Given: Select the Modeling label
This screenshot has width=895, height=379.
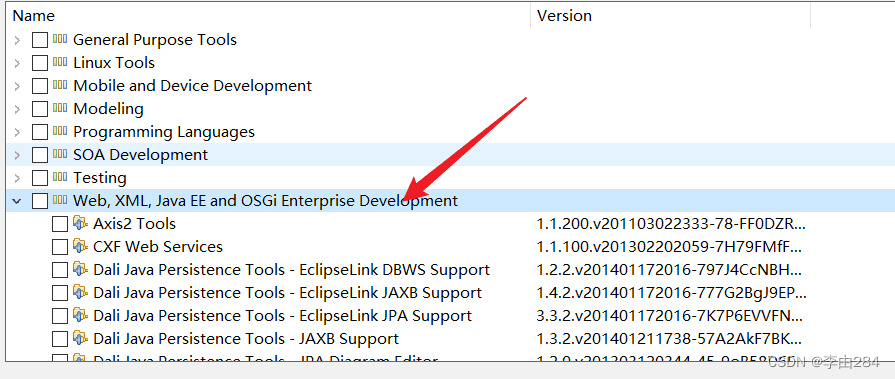Looking at the screenshot, I should click(x=108, y=109).
